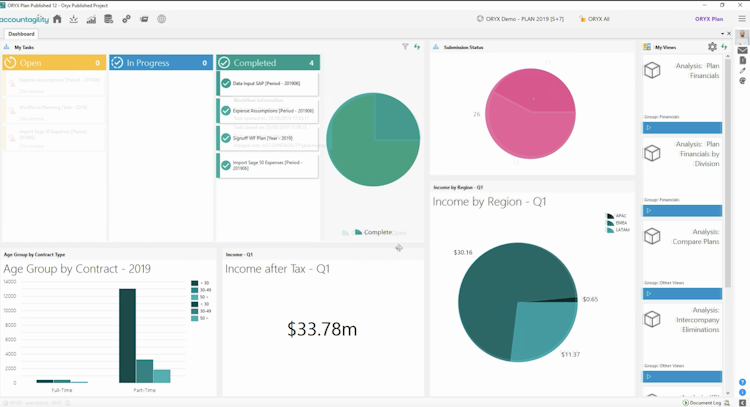
Task: Click the accountagility logo
Action: tap(24, 19)
